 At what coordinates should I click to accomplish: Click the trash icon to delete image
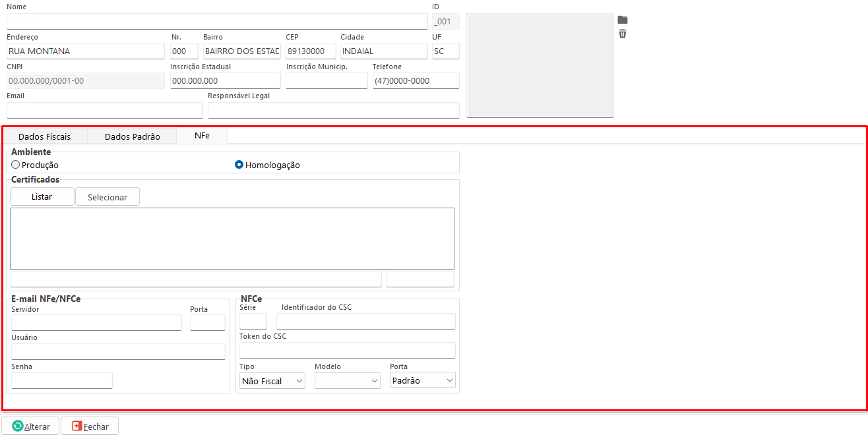click(x=622, y=34)
